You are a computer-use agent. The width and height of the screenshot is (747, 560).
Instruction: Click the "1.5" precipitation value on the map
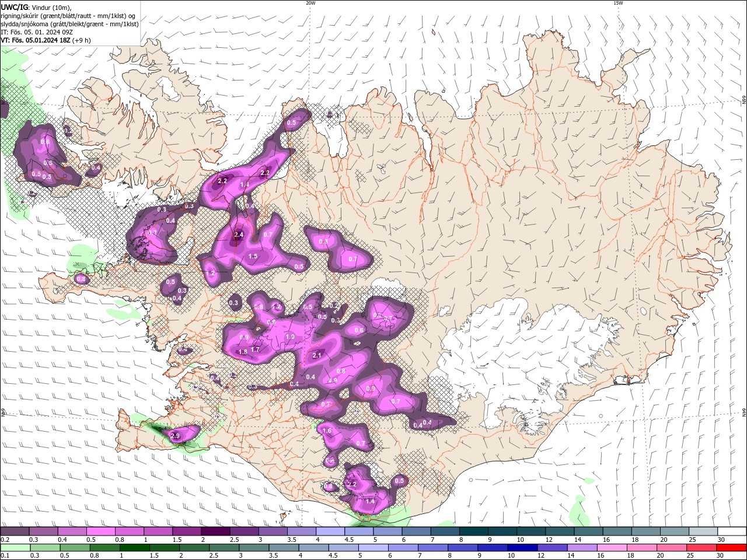(x=253, y=256)
